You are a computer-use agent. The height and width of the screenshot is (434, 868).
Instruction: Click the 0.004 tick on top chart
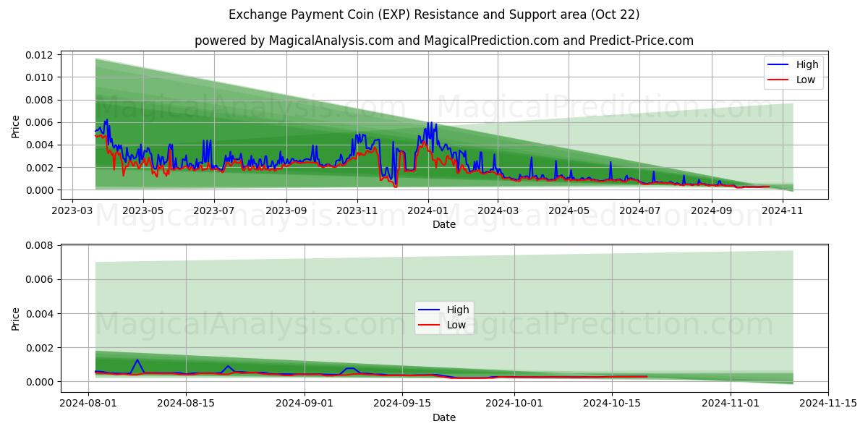coord(40,145)
